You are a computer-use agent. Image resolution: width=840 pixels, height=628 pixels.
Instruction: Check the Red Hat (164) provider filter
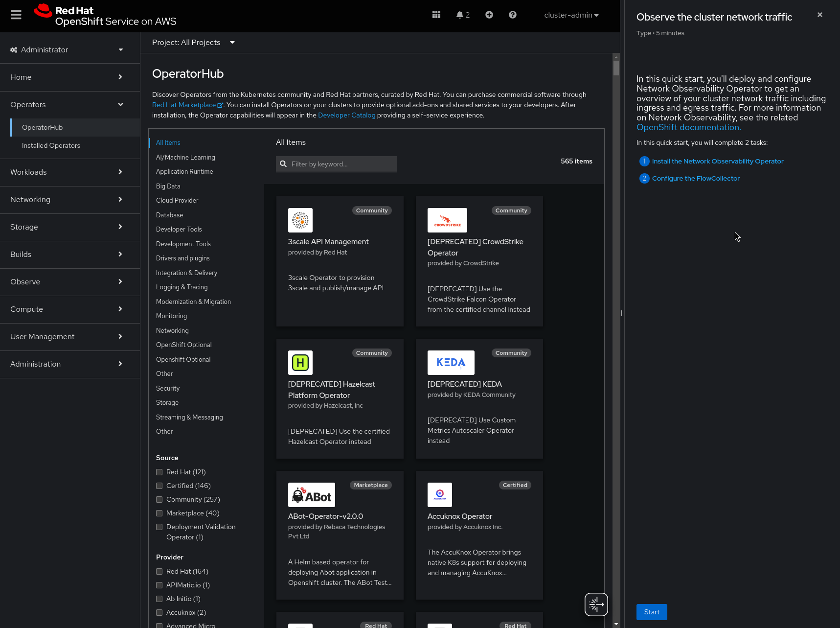tap(159, 571)
